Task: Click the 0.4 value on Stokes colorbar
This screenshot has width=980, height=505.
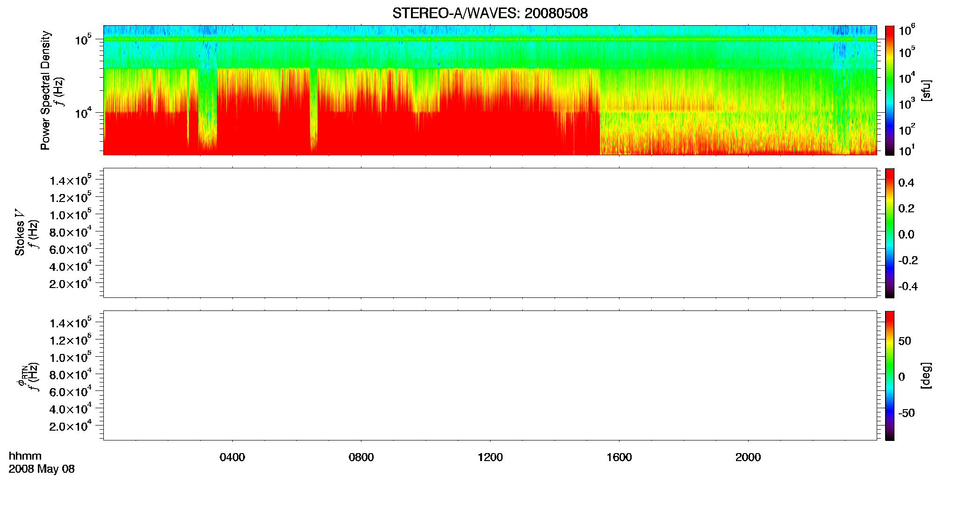Action: [906, 183]
